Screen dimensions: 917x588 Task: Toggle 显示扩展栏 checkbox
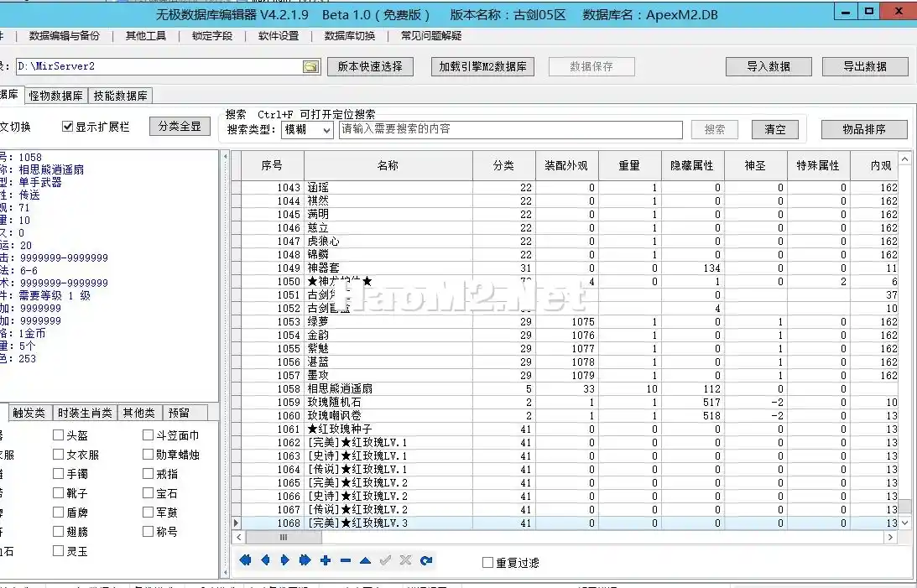pyautogui.click(x=67, y=127)
